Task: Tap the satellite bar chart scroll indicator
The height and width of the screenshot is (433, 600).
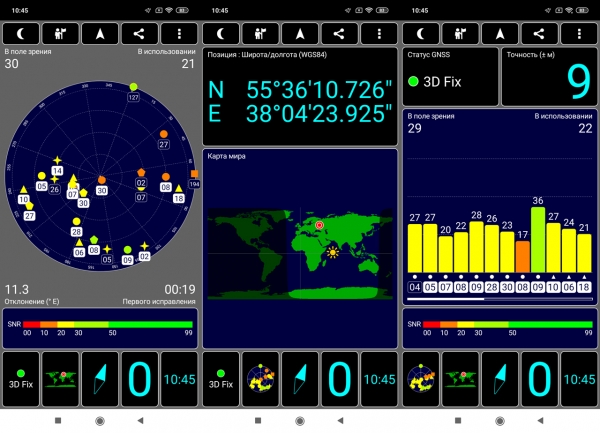Action: click(x=500, y=299)
